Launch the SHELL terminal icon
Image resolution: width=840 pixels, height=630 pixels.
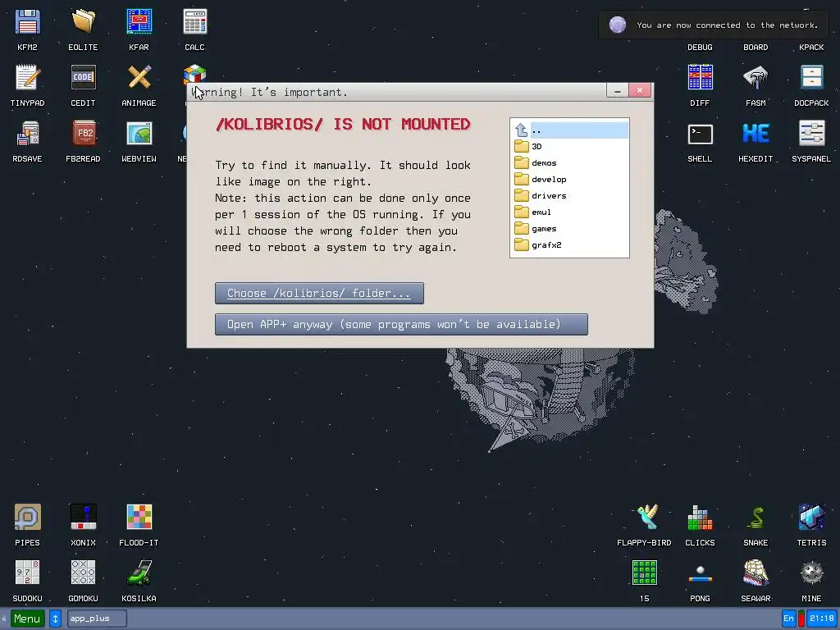[x=701, y=134]
